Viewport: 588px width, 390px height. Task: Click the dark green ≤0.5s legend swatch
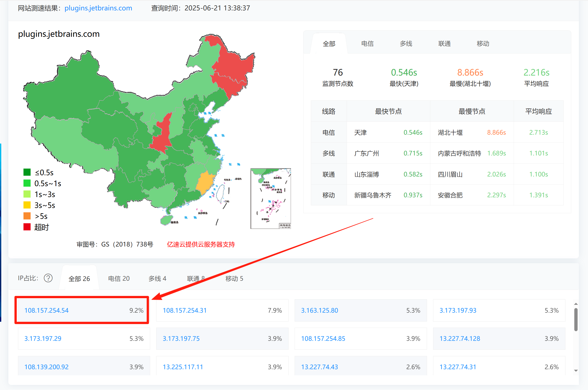coord(27,172)
